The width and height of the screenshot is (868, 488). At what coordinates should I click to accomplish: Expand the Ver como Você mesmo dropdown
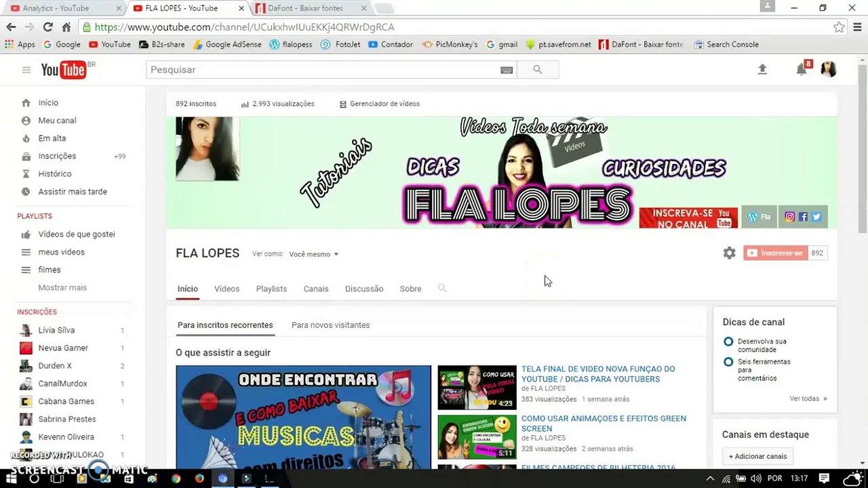[x=314, y=254]
